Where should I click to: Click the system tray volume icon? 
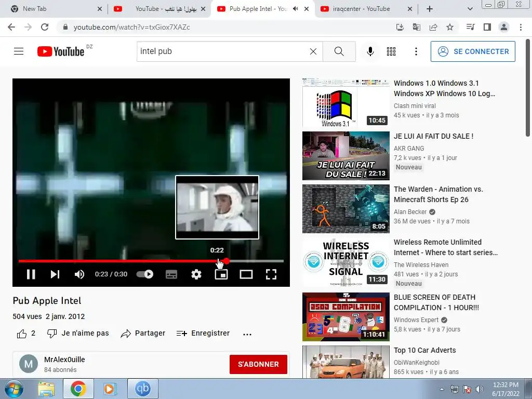tap(480, 389)
